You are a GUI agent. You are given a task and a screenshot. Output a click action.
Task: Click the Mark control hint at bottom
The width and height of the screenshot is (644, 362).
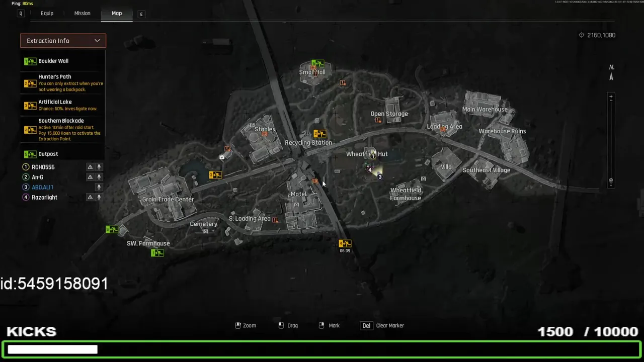click(x=330, y=326)
